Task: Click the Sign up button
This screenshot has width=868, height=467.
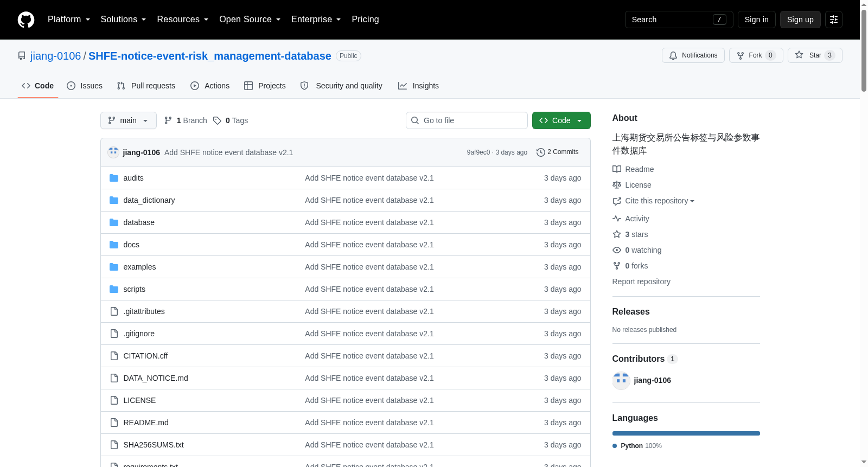Action: click(x=800, y=20)
